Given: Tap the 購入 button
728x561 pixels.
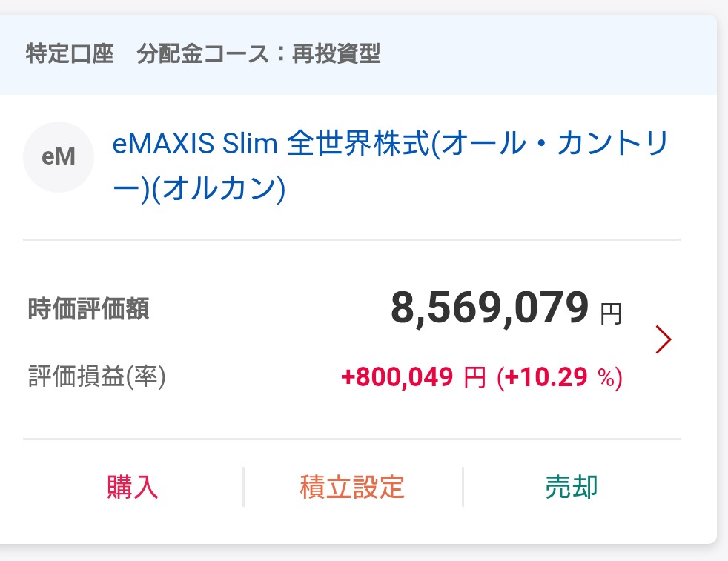Looking at the screenshot, I should pyautogui.click(x=133, y=487).
